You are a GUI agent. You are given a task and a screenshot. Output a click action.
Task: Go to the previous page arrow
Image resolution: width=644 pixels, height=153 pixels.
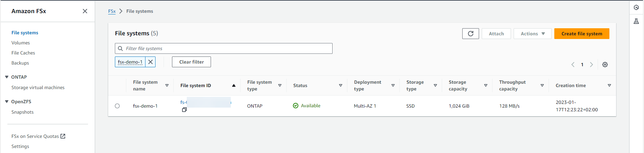[x=573, y=65]
